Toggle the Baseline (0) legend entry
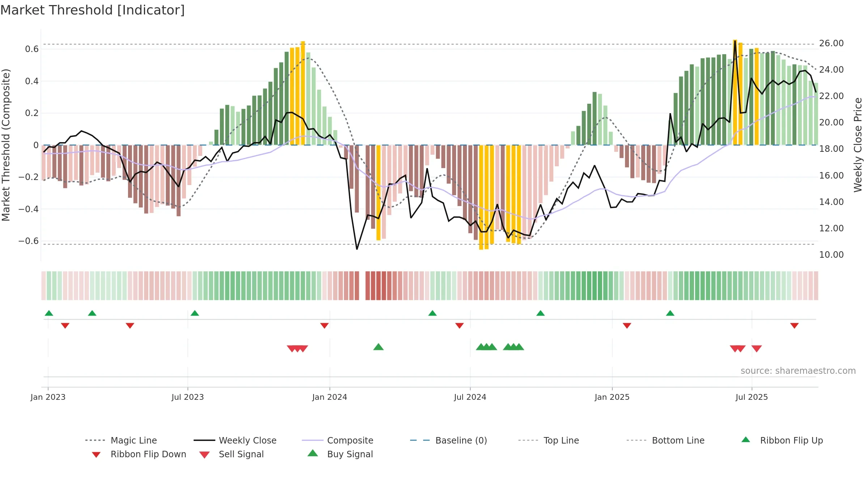This screenshot has height=488, width=868. click(448, 440)
